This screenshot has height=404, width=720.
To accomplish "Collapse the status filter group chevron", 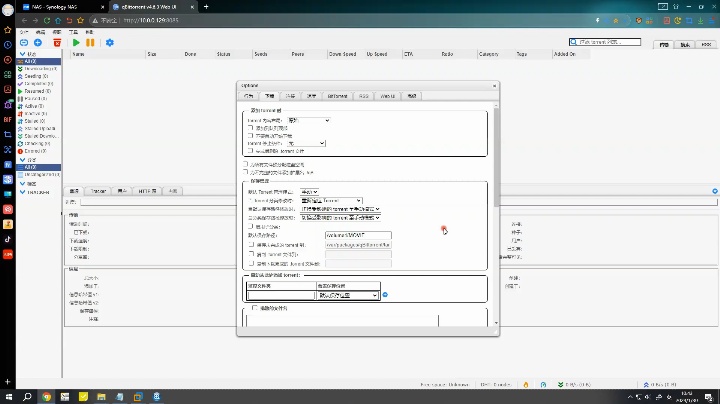I will (22, 54).
